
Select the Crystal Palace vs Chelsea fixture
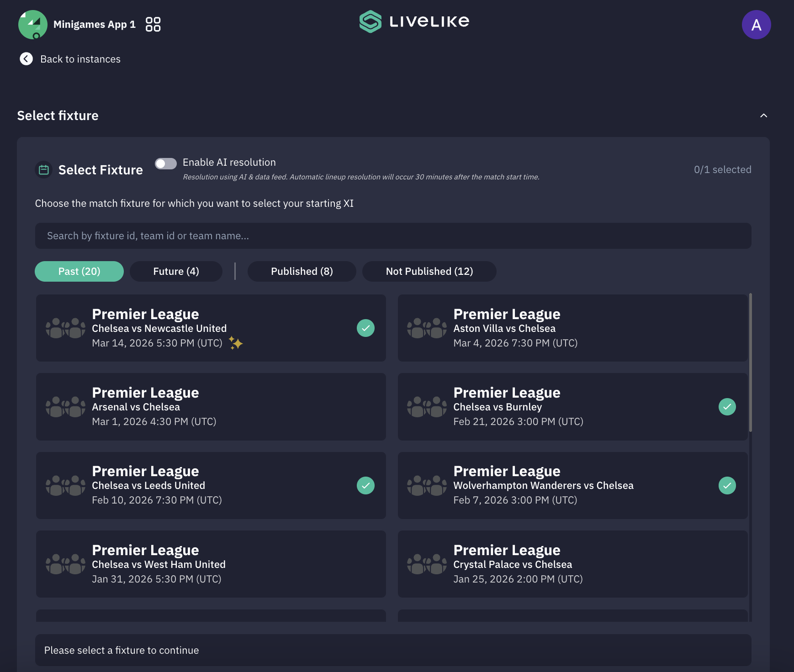(x=572, y=564)
